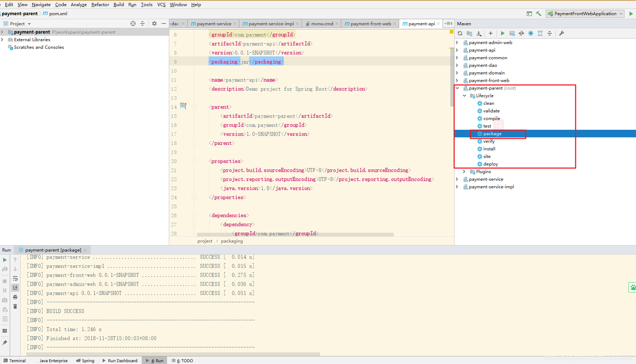
Task: Run PaymentFrontWebApplication with the toolbar play icon
Action: tap(631, 14)
